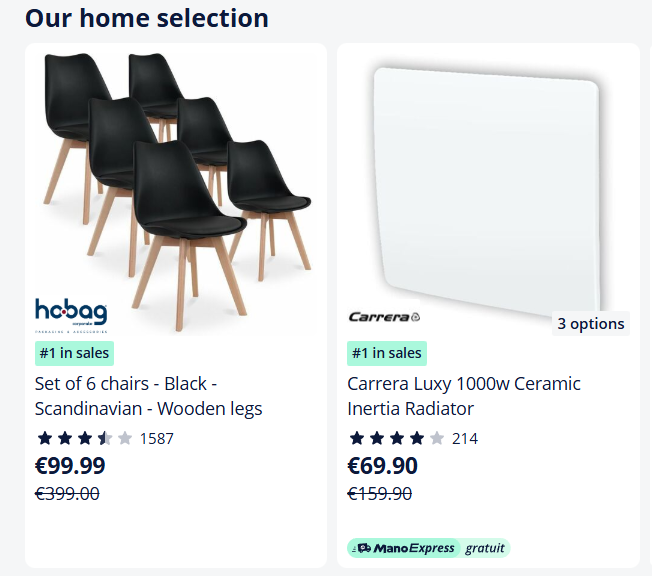Click the crossed-out €159.90 price
652x576 pixels.
[379, 493]
